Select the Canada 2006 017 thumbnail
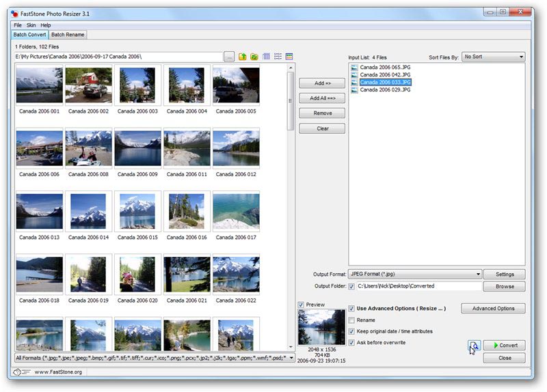The height and width of the screenshot is (392, 547). coord(236,211)
